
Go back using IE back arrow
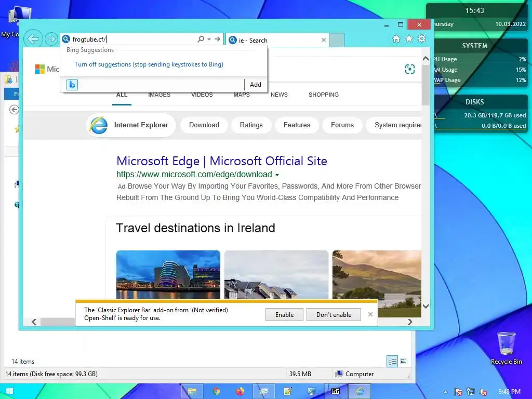(33, 39)
